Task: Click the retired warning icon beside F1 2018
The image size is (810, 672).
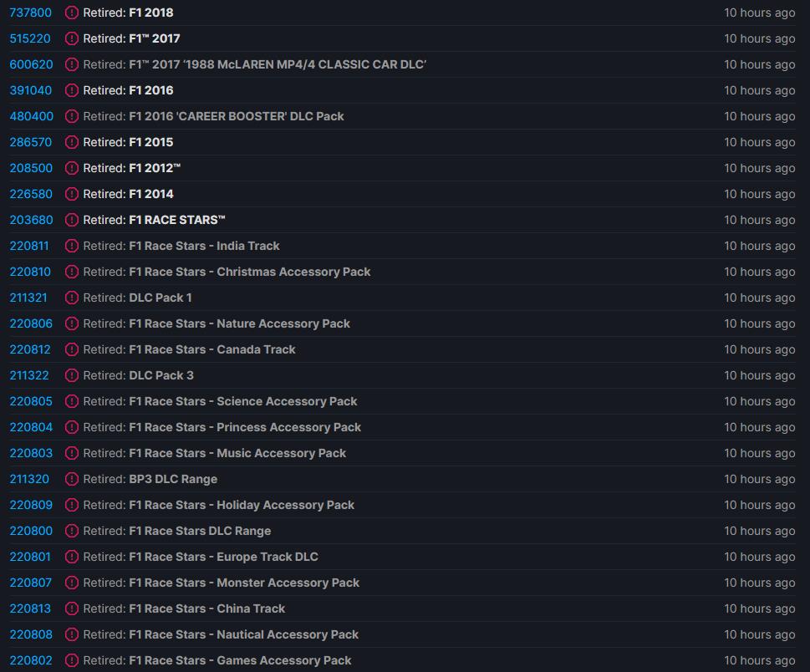Action: tap(72, 13)
